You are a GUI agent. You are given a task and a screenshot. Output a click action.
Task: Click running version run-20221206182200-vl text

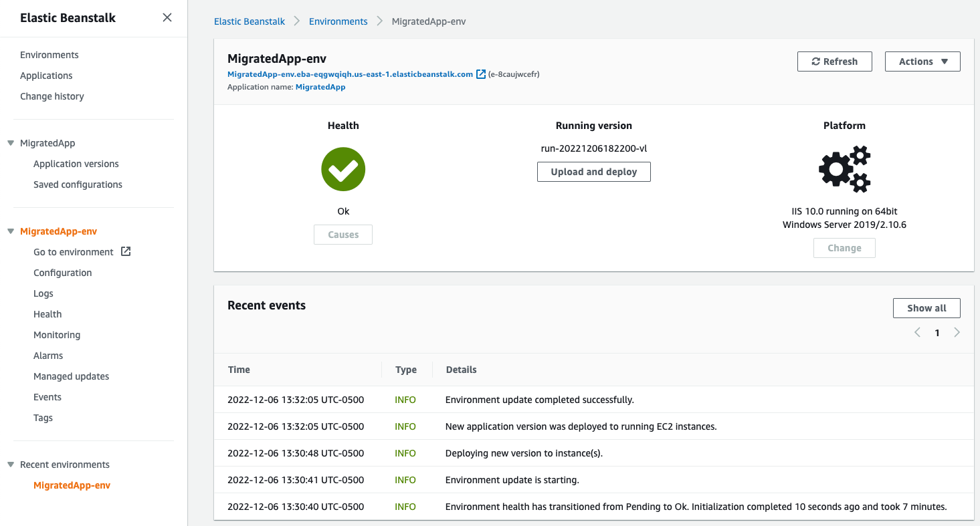pyautogui.click(x=594, y=148)
